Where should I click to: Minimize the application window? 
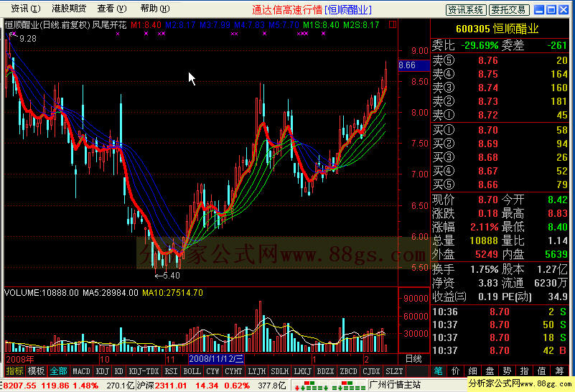click(539, 9)
